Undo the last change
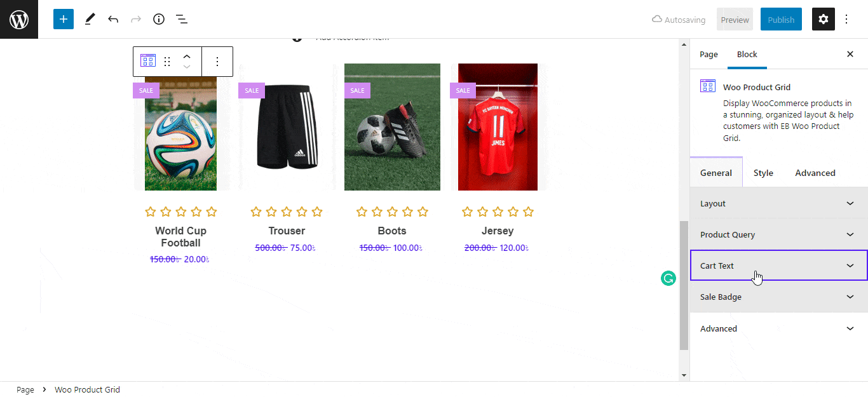The width and height of the screenshot is (868, 397). [x=113, y=19]
